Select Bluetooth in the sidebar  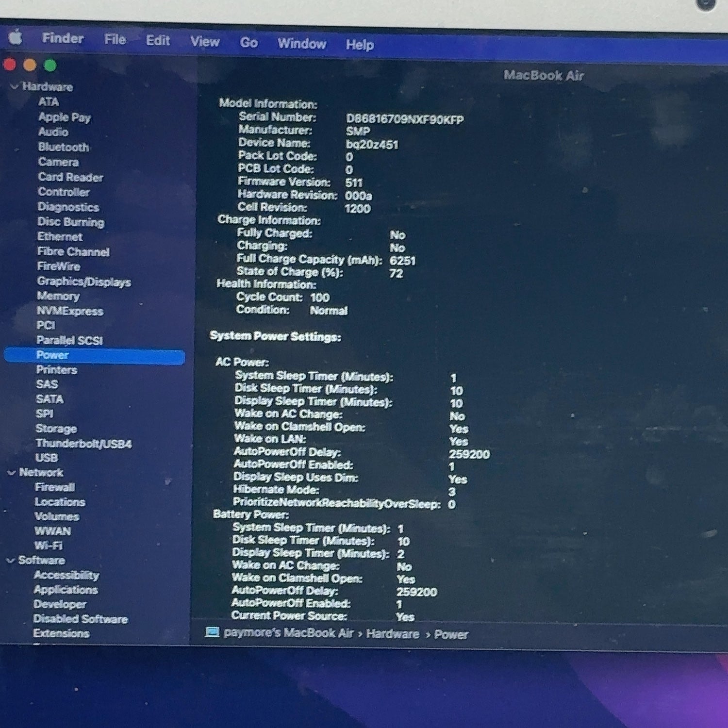click(64, 147)
